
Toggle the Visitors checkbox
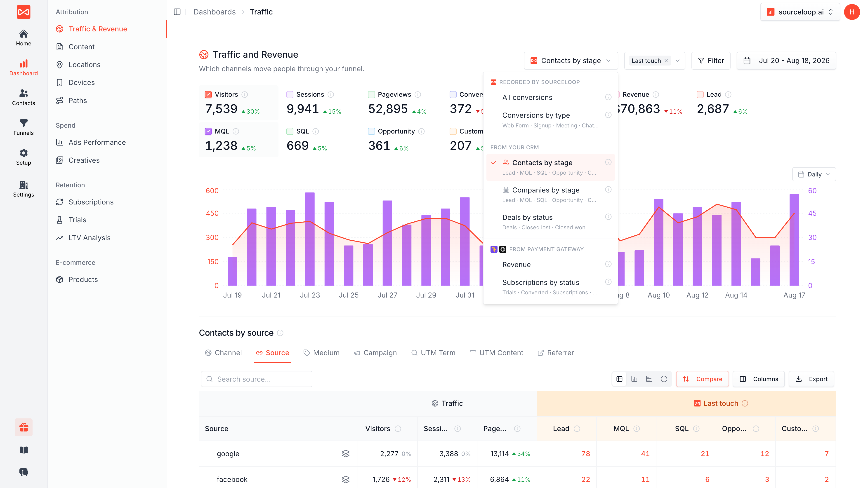click(x=208, y=94)
